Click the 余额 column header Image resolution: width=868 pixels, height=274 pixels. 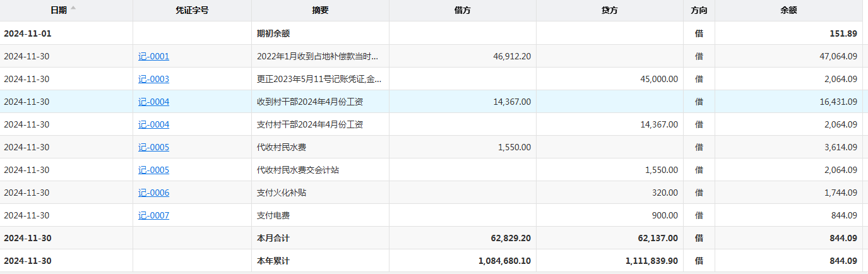(788, 10)
